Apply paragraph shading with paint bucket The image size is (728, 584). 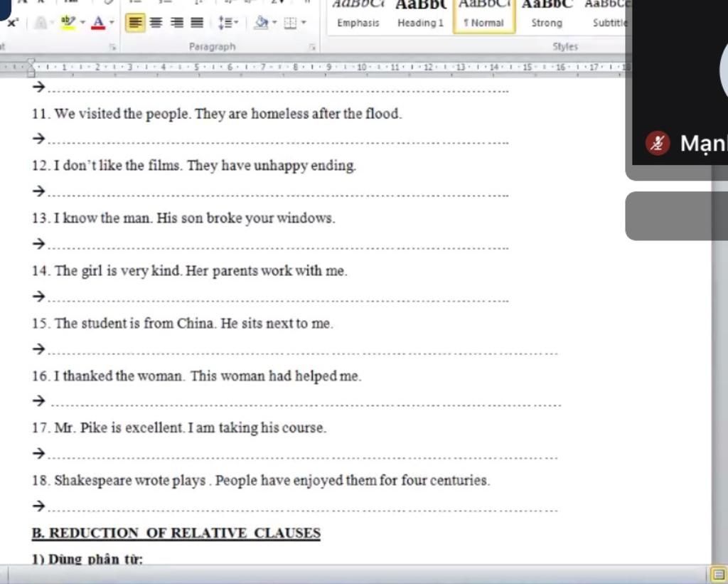click(262, 22)
